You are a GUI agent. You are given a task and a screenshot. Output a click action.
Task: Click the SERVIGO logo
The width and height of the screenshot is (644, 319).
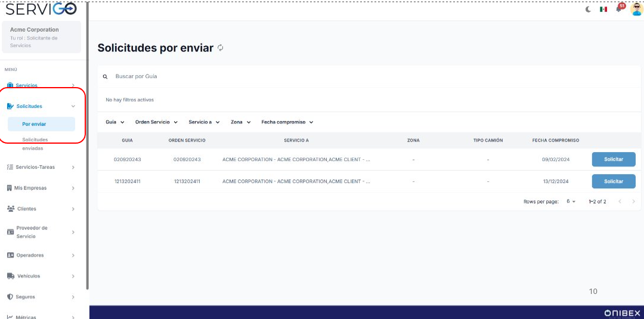click(41, 8)
